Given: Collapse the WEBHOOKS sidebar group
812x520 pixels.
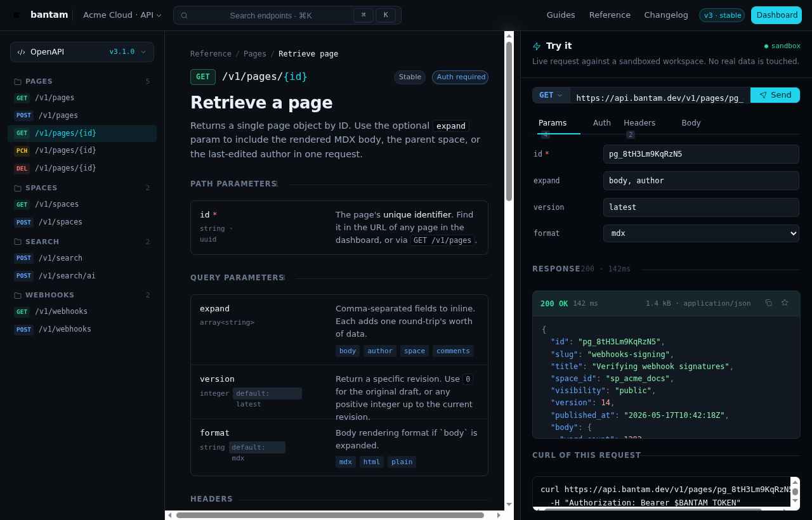Looking at the screenshot, I should 82,295.
